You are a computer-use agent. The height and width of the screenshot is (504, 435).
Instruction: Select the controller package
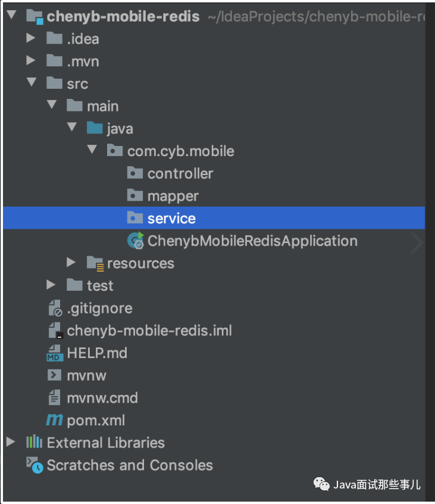180,173
